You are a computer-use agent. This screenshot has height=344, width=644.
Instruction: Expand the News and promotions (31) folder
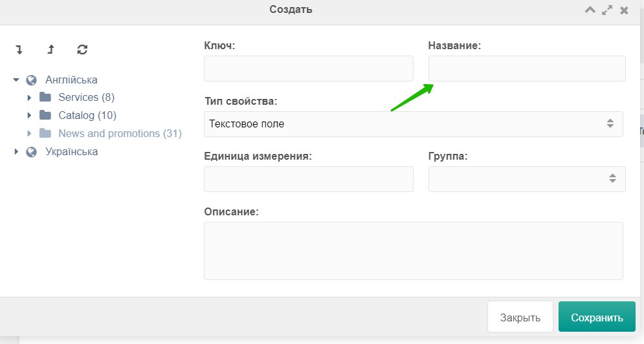click(29, 133)
